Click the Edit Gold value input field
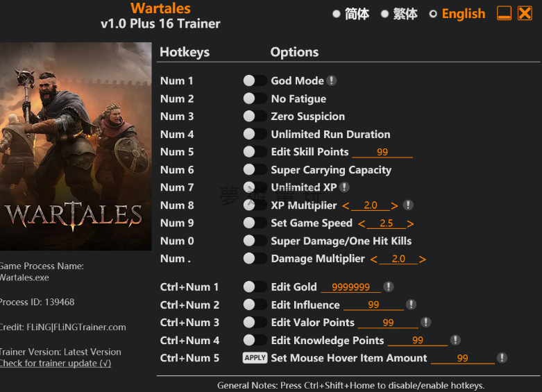The image size is (542, 392). coord(350,287)
